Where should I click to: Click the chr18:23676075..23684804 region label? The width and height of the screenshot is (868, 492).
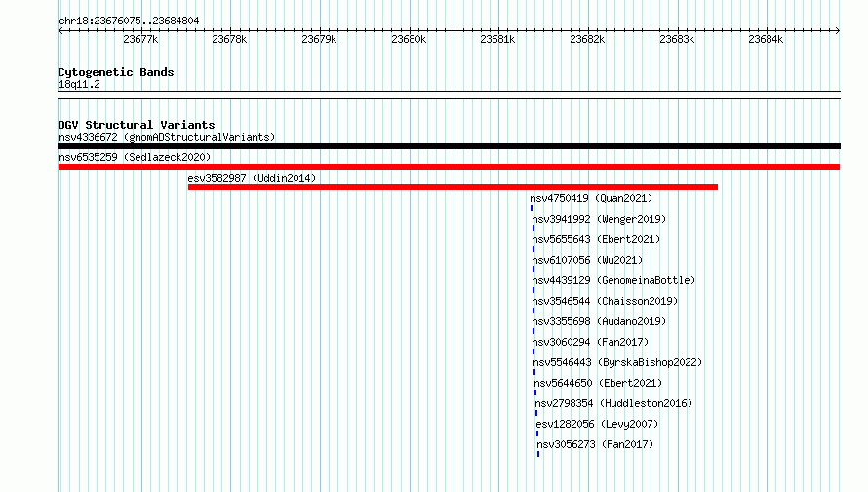click(x=129, y=21)
